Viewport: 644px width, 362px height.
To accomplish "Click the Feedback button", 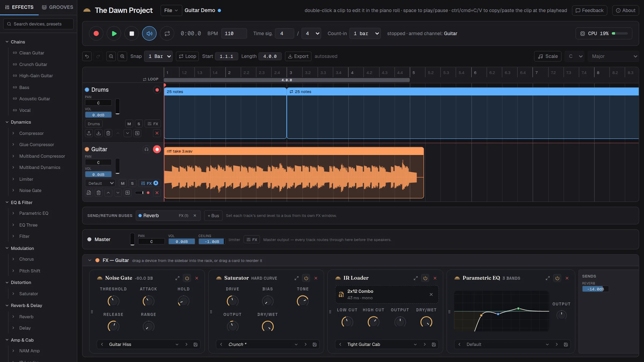I will [x=590, y=10].
